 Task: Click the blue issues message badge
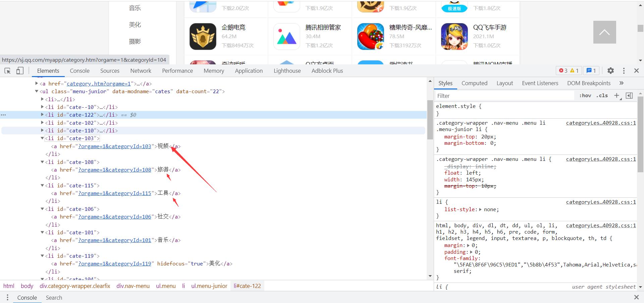591,71
